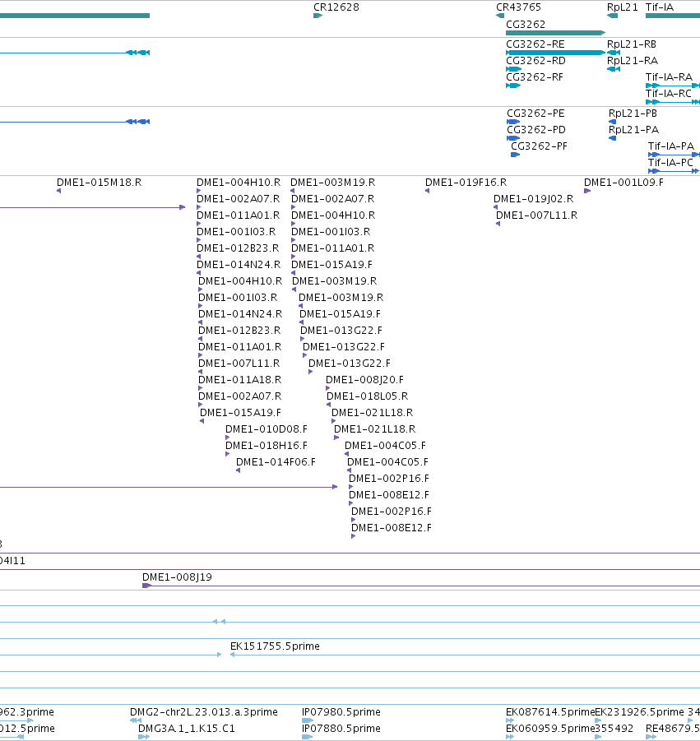The image size is (700, 741).
Task: Select the RpL21-RA transcript arrow glyph
Action: tap(614, 69)
